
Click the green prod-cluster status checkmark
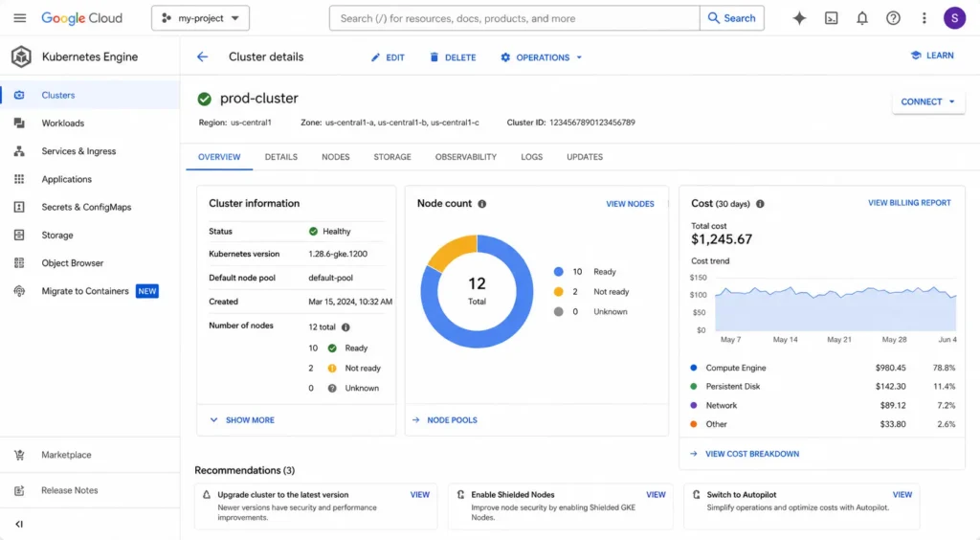(205, 99)
